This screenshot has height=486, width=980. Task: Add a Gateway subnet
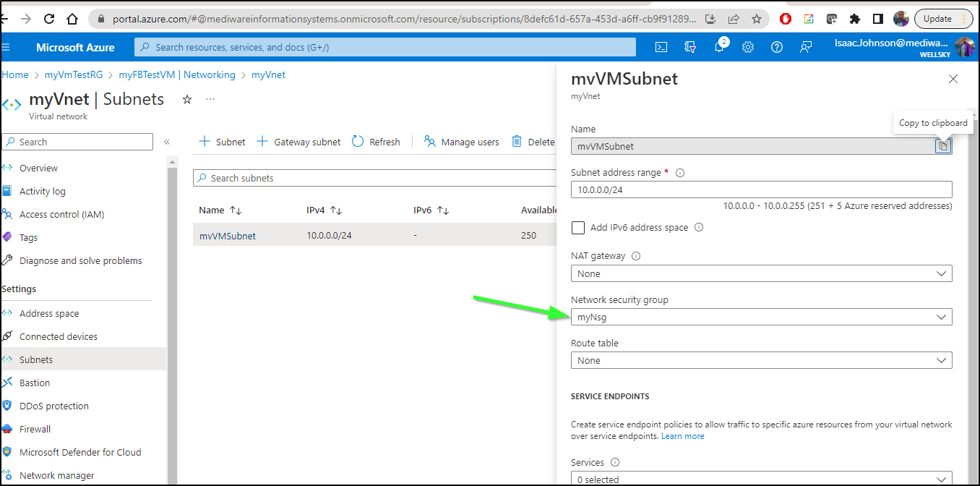coord(298,142)
